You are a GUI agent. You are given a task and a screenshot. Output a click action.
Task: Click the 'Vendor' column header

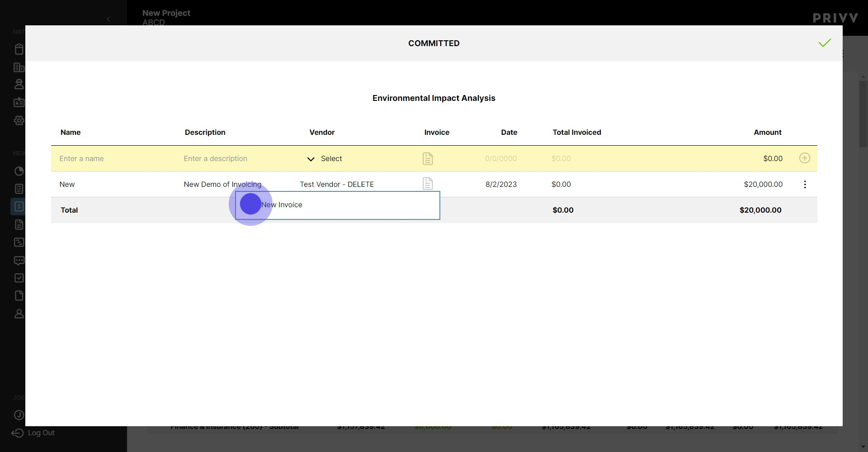pyautogui.click(x=322, y=132)
